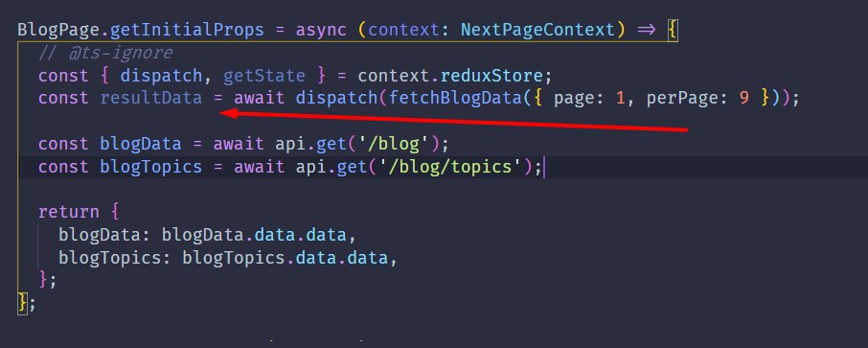
Task: Click the 'async' keyword on the first line
Action: click(321, 30)
